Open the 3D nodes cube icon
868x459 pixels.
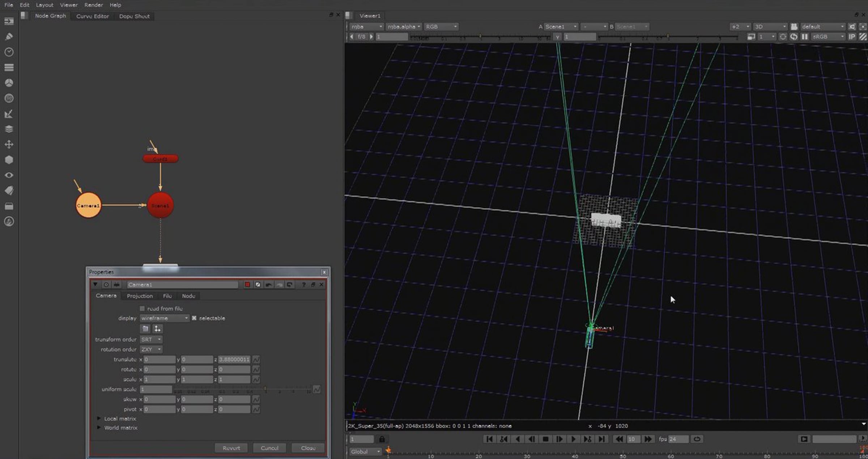pos(9,160)
